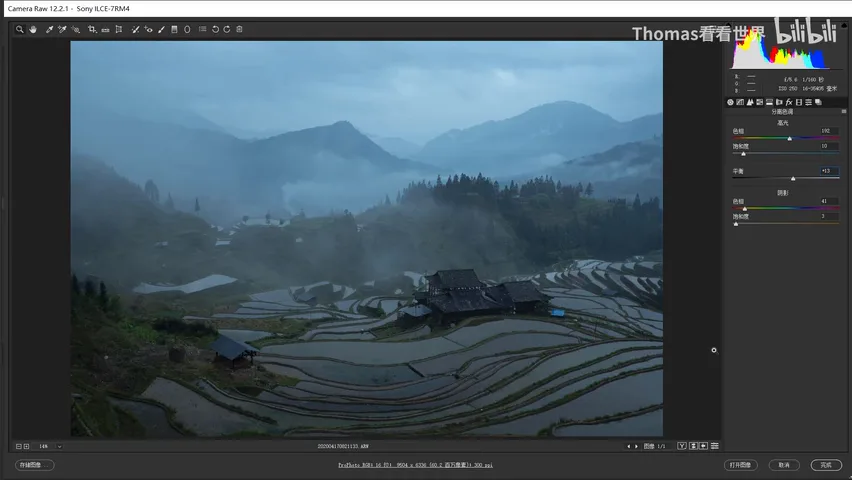Viewport: 852px width, 480px height.
Task: Select the Red Eye Removal tool
Action: (148, 29)
